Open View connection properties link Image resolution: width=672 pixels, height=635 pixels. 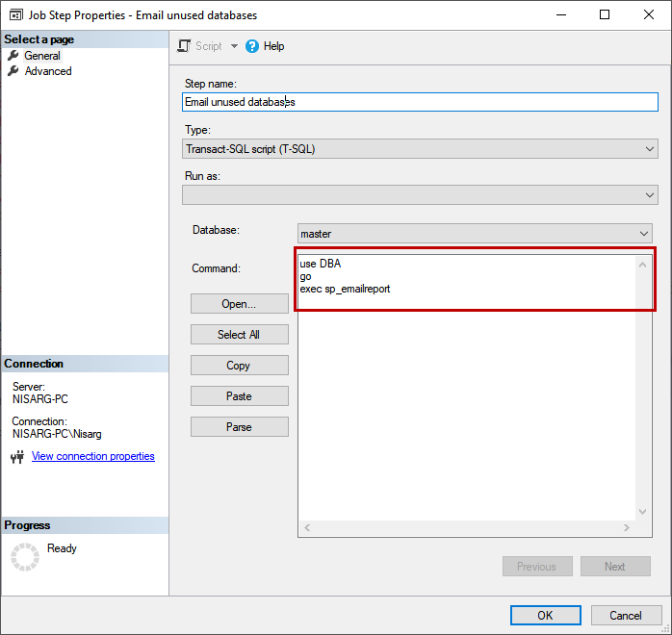pyautogui.click(x=93, y=456)
